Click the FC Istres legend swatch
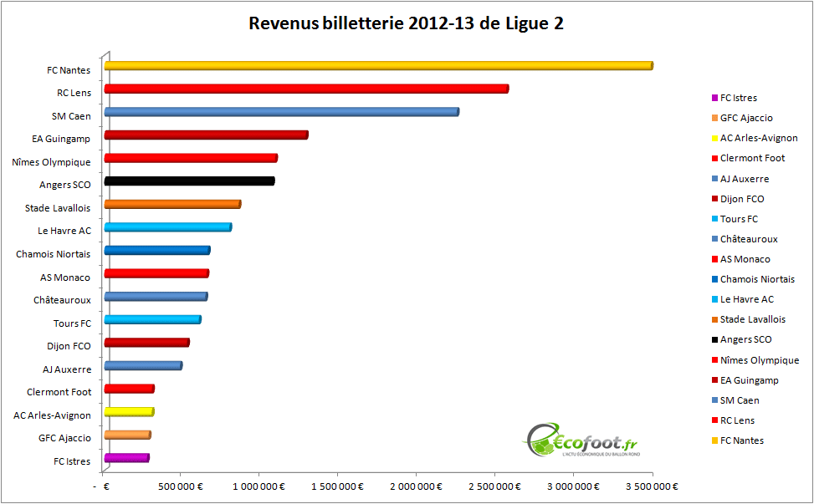Screen dimensions: 814x504 [714, 98]
